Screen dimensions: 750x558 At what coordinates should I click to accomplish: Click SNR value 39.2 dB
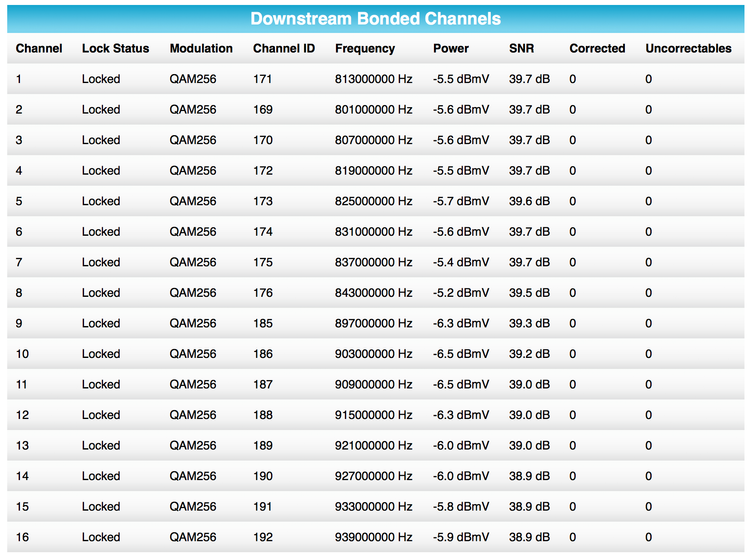pos(529,354)
